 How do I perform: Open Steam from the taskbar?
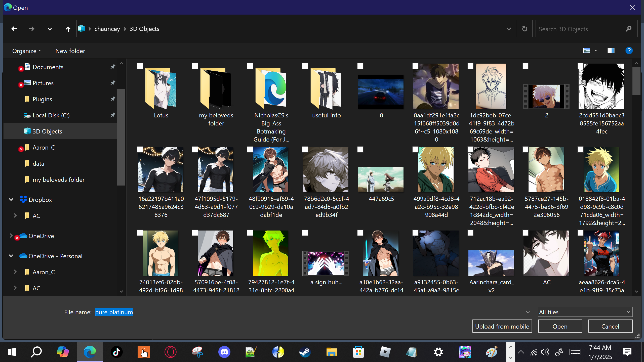[305, 352]
